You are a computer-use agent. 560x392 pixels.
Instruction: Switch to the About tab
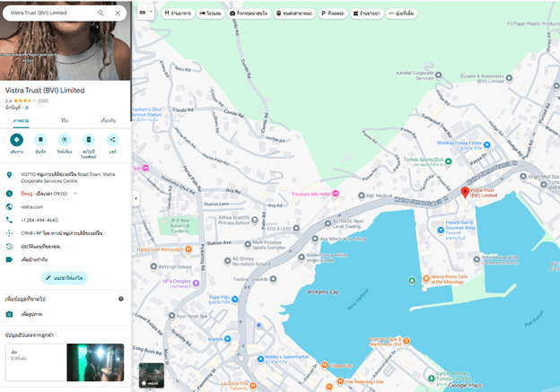pyautogui.click(x=108, y=121)
